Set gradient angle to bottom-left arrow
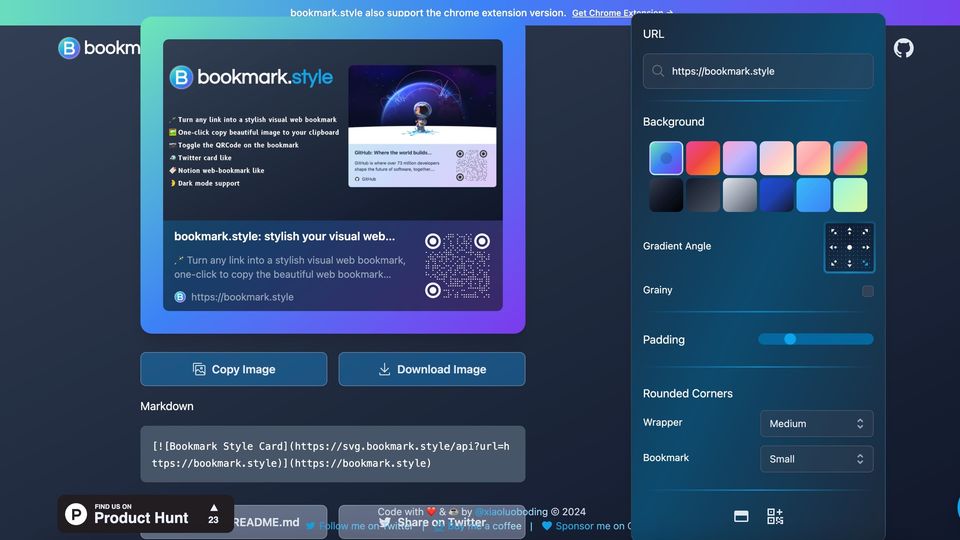960x540 pixels. coord(834,263)
